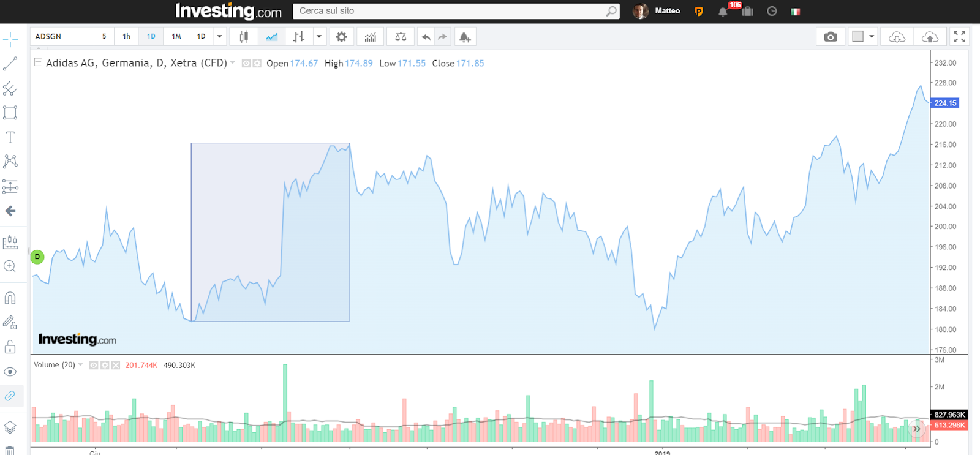
Task: Change language via Italian flag
Action: (x=796, y=12)
